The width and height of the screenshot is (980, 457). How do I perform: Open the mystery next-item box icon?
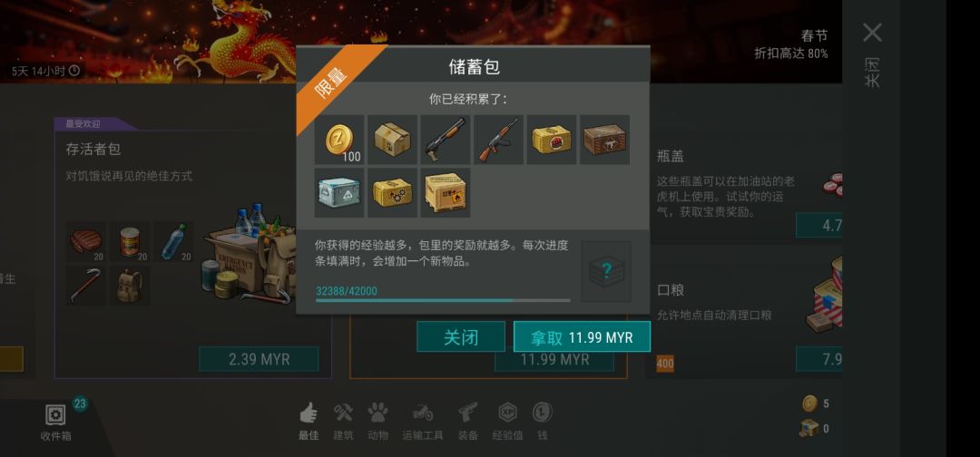point(606,272)
